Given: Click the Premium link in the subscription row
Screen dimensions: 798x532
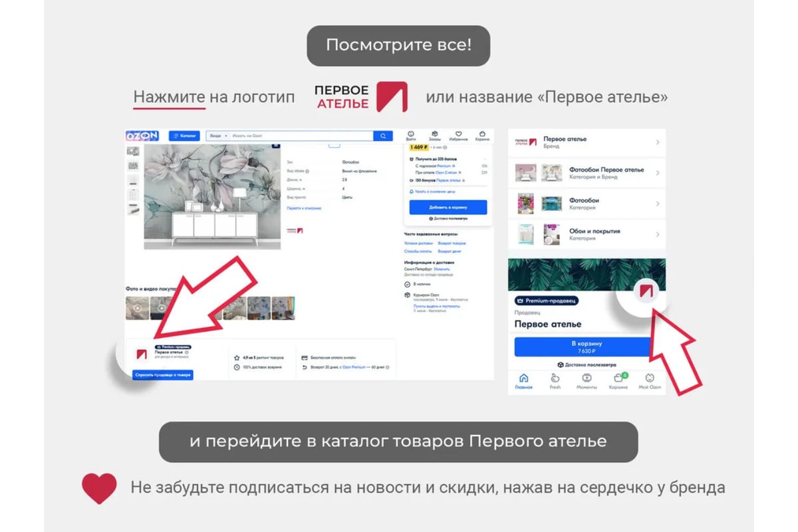Looking at the screenshot, I should point(444,166).
